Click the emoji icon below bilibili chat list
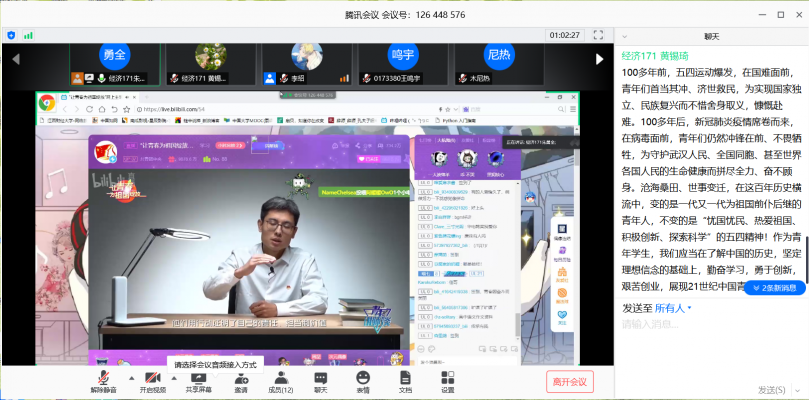This screenshot has width=809, height=400. click(420, 349)
